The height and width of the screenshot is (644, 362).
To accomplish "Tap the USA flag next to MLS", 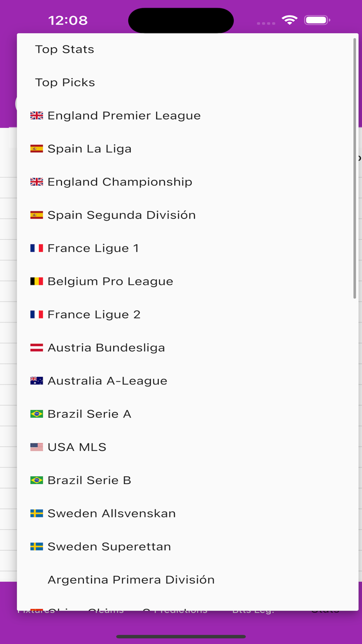I will (36, 447).
